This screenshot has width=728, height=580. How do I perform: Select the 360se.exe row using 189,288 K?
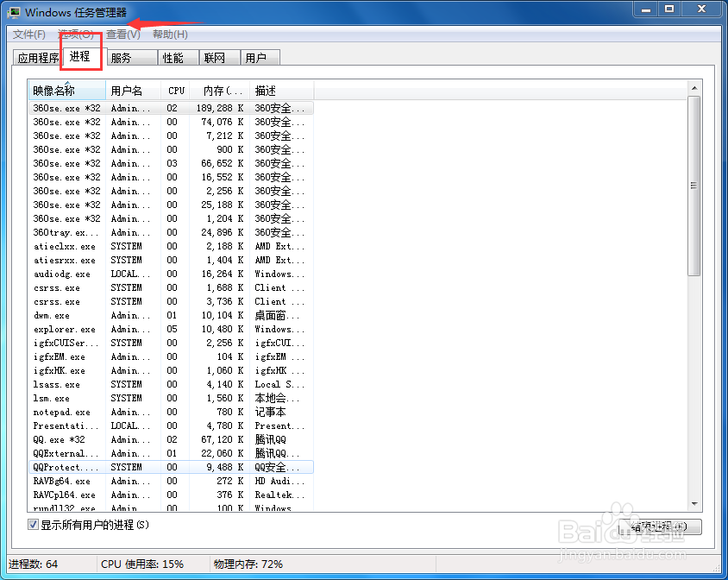pos(171,108)
